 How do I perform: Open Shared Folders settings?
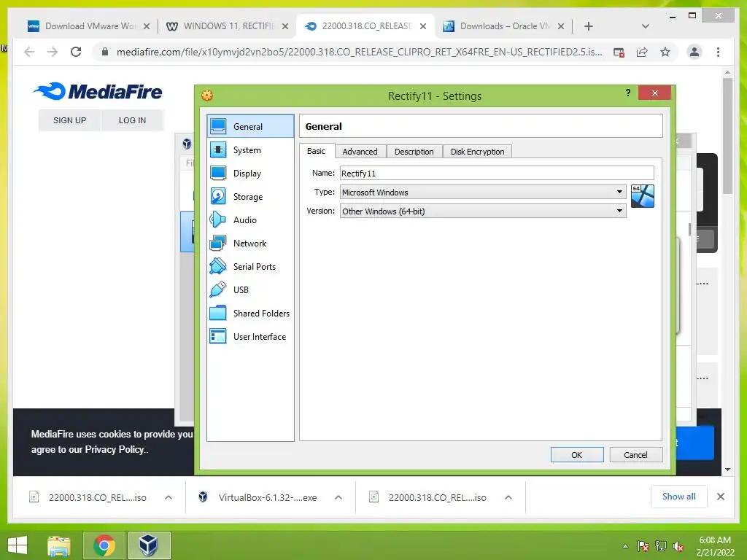click(250, 314)
